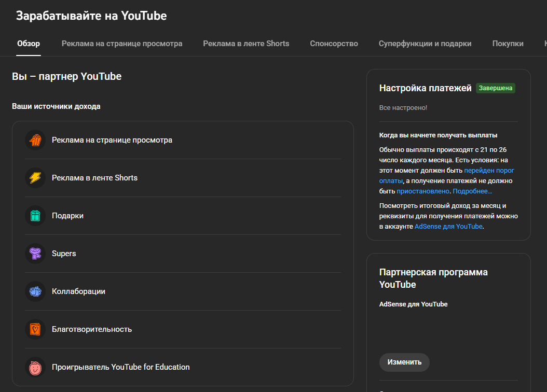The width and height of the screenshot is (547, 392).
Task: Select the Реклама в ленте Shorts income row
Action: click(x=183, y=178)
